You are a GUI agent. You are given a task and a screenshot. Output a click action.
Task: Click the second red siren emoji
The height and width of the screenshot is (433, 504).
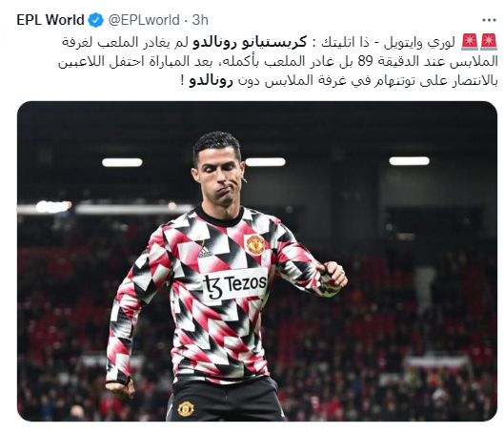click(x=470, y=42)
